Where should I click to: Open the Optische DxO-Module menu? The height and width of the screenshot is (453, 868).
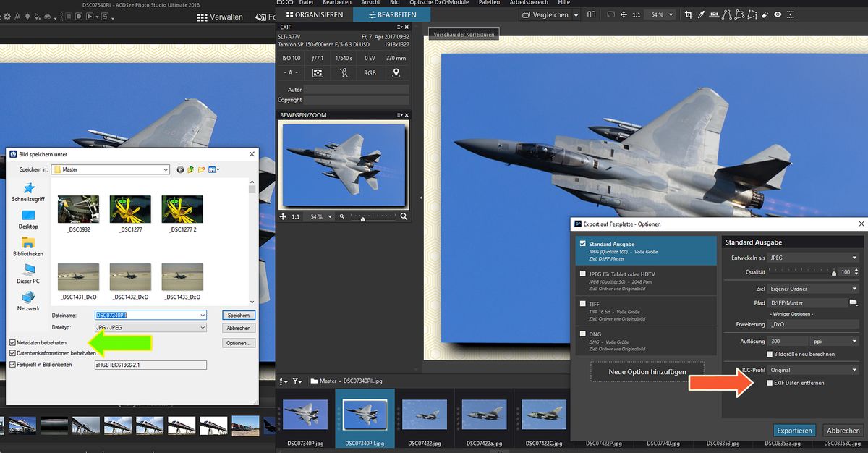pos(439,3)
